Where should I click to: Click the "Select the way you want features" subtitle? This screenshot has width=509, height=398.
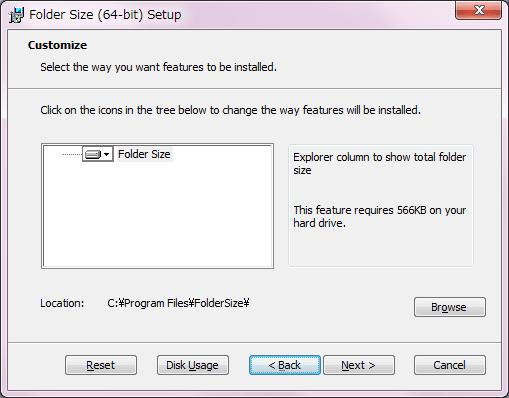coord(158,67)
